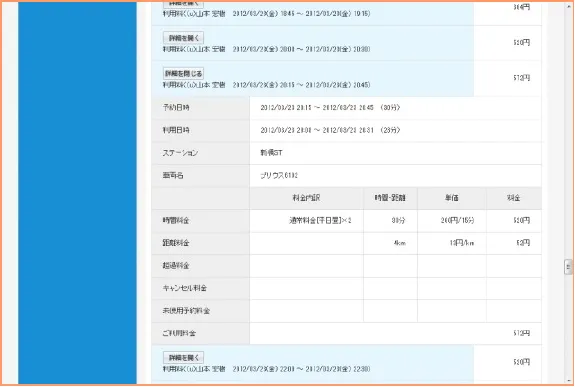The height and width of the screenshot is (387, 575).
Task: Click the partially visible 詳細を開く button at top
Action: click(x=183, y=4)
